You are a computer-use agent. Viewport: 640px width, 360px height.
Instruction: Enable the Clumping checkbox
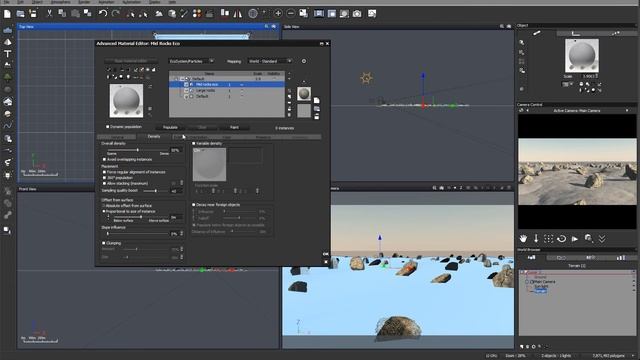click(x=104, y=243)
